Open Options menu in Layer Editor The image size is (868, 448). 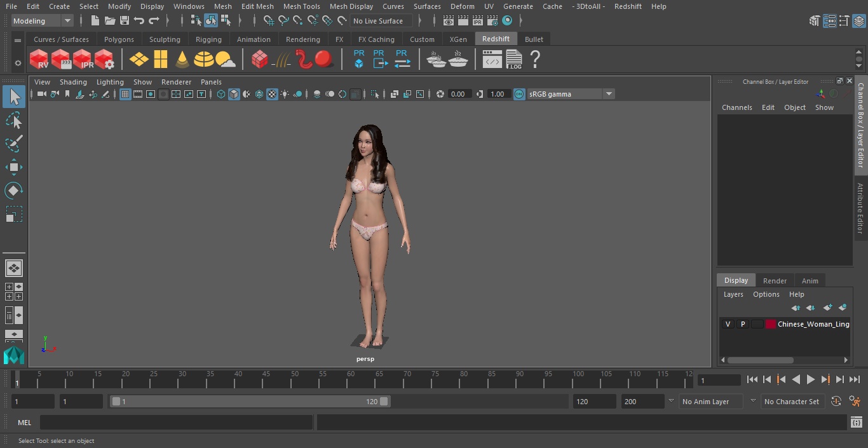(766, 294)
